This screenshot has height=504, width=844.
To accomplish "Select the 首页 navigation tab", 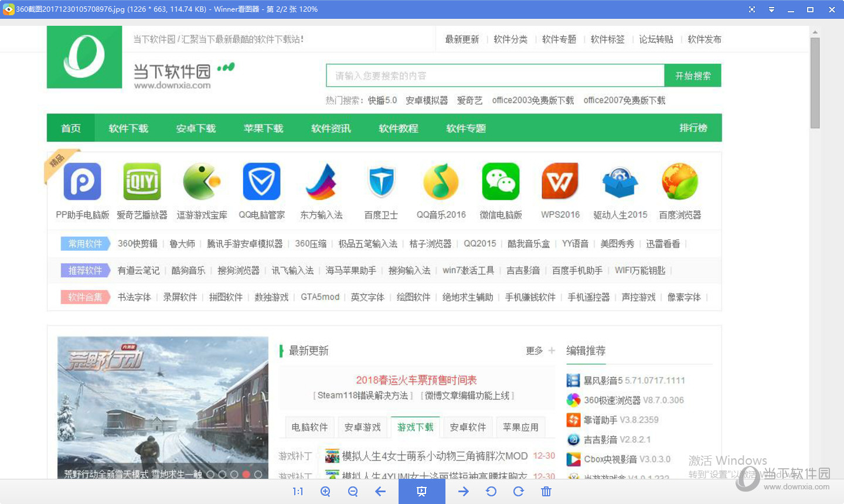I will (71, 128).
